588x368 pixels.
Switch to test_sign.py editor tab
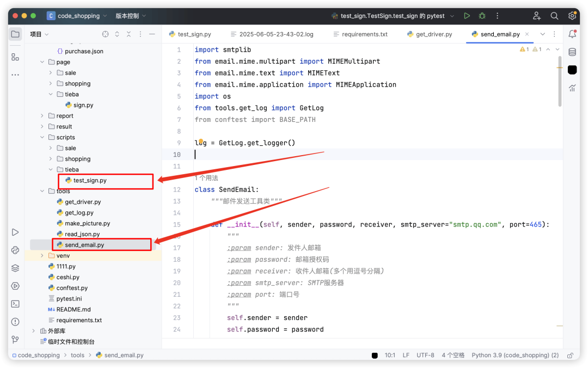point(190,34)
